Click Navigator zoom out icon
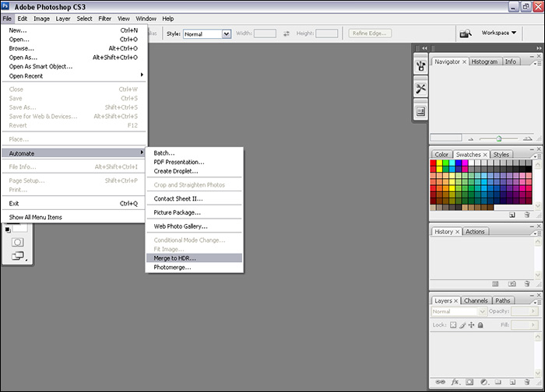The height and width of the screenshot is (392, 545). tap(470, 139)
